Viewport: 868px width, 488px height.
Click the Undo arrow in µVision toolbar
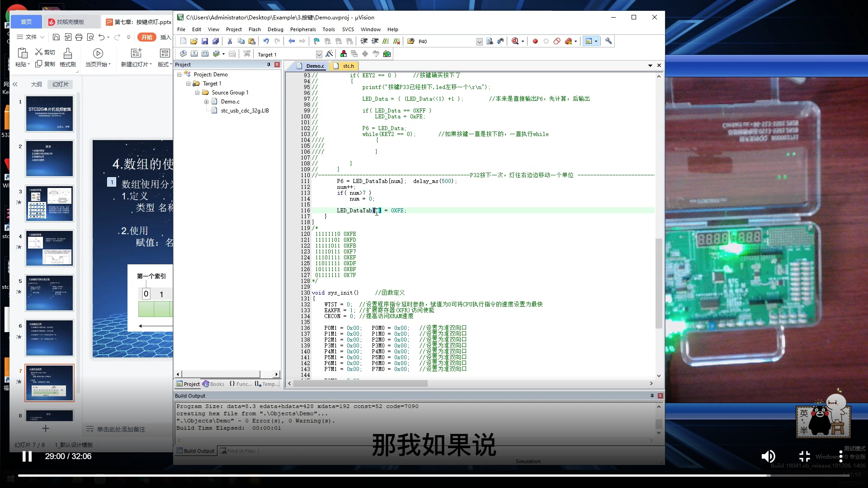tap(266, 41)
